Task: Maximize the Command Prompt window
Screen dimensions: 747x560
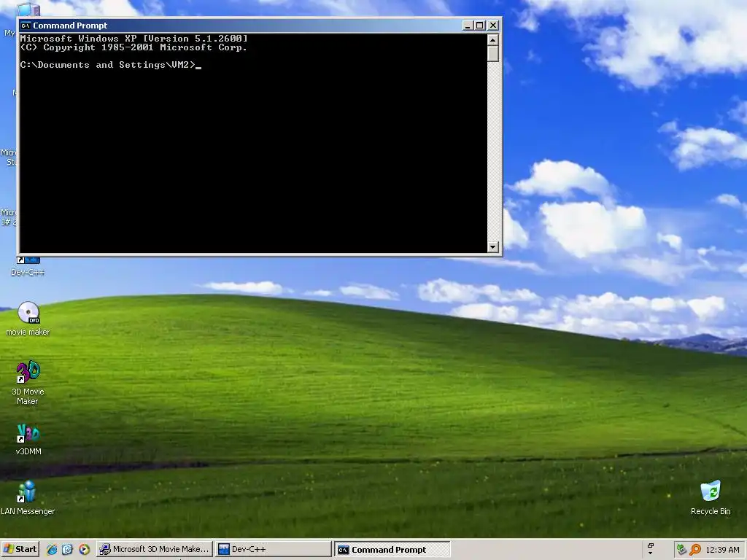Action: point(480,26)
